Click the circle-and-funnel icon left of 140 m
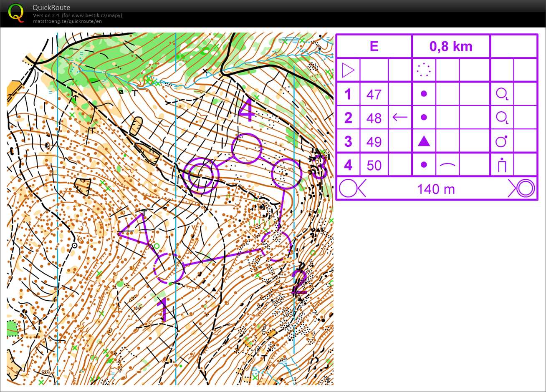This screenshot has height=392, width=546. coord(351,189)
